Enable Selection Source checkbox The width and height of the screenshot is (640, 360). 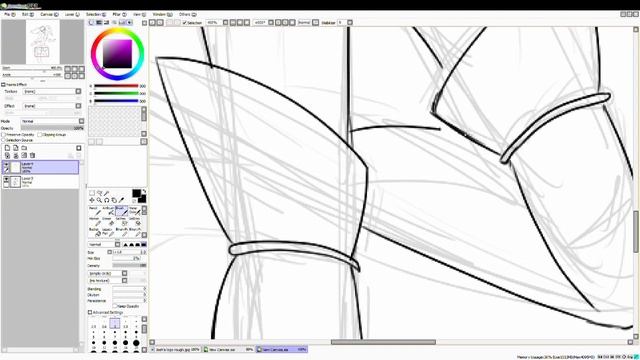point(3,140)
